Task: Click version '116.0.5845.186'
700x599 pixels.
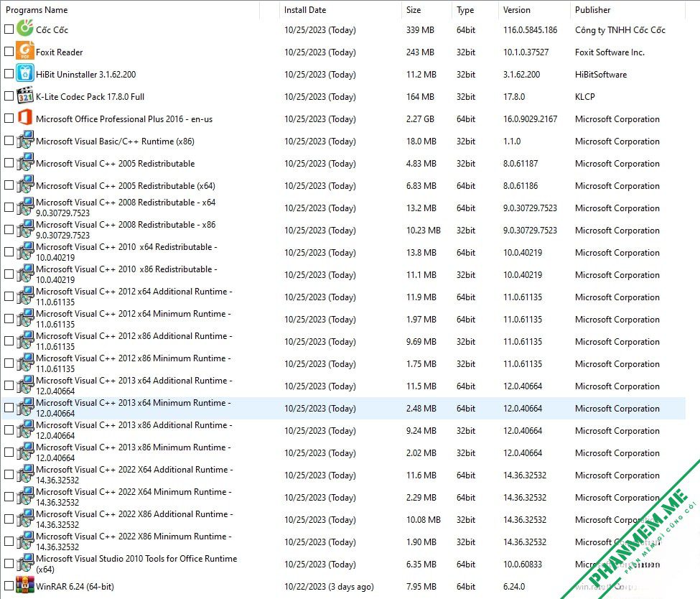Action: pos(531,30)
